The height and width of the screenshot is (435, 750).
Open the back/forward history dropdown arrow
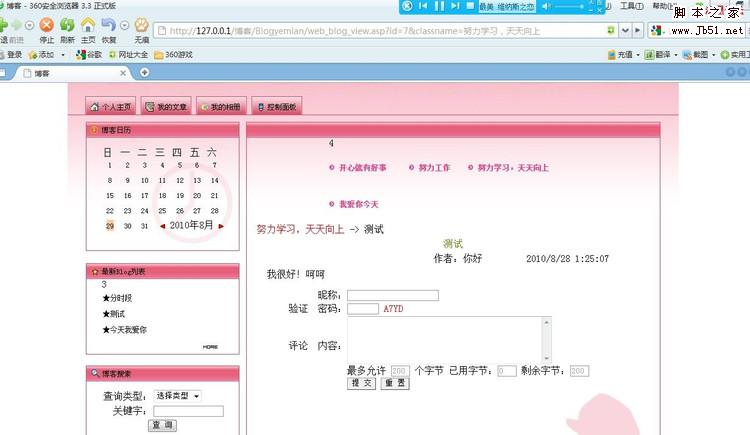point(29,25)
